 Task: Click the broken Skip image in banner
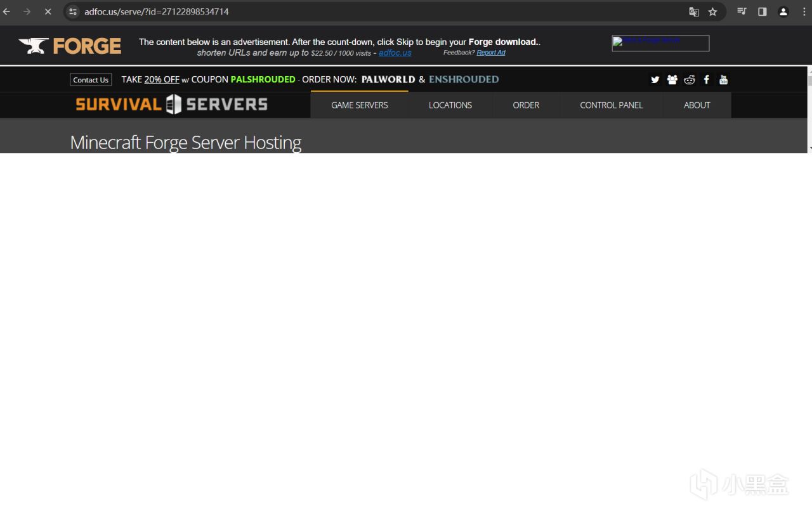coord(660,43)
